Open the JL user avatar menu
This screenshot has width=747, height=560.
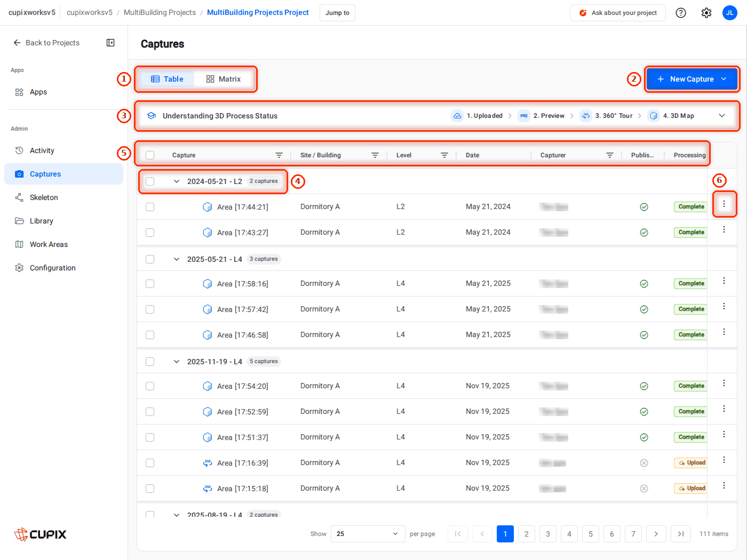coord(730,13)
